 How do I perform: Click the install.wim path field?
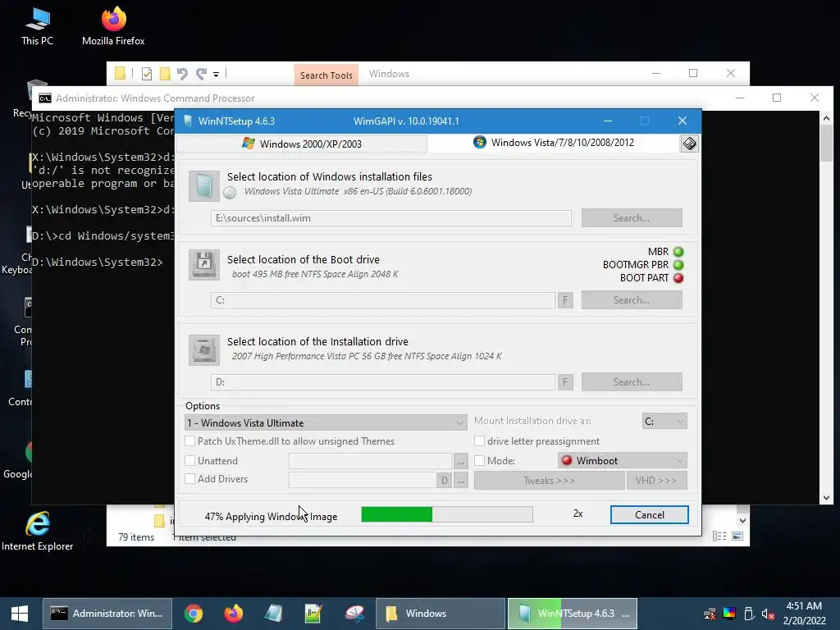pyautogui.click(x=391, y=218)
